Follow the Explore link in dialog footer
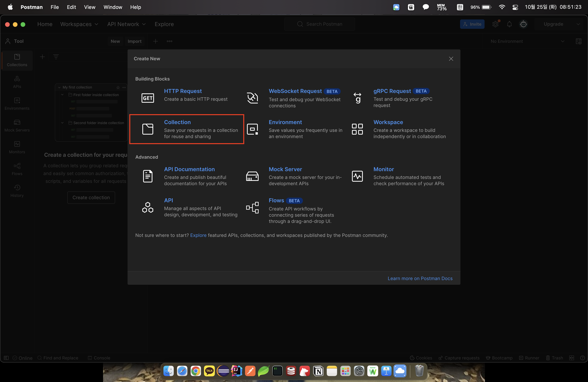 coord(198,235)
